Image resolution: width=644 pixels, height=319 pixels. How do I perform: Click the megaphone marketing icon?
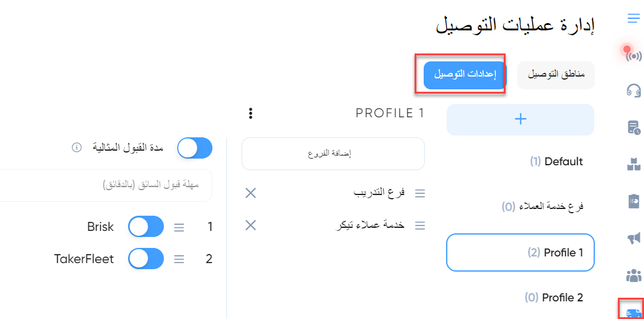(634, 238)
